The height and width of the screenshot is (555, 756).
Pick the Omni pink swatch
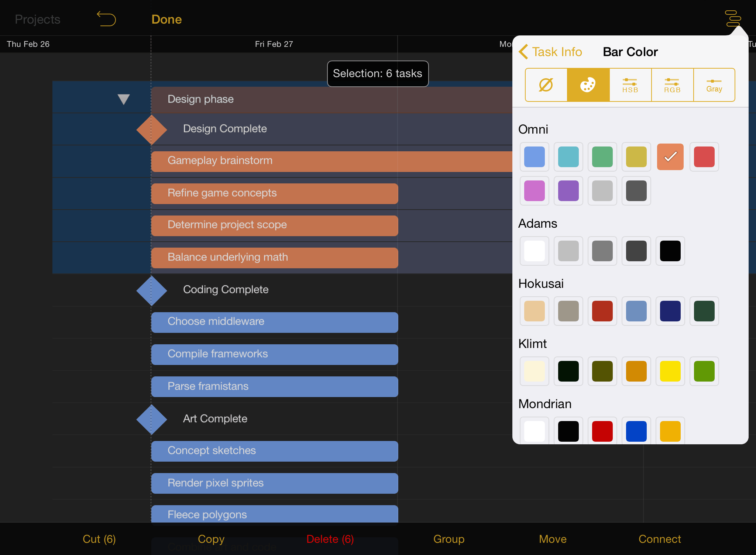(535, 191)
